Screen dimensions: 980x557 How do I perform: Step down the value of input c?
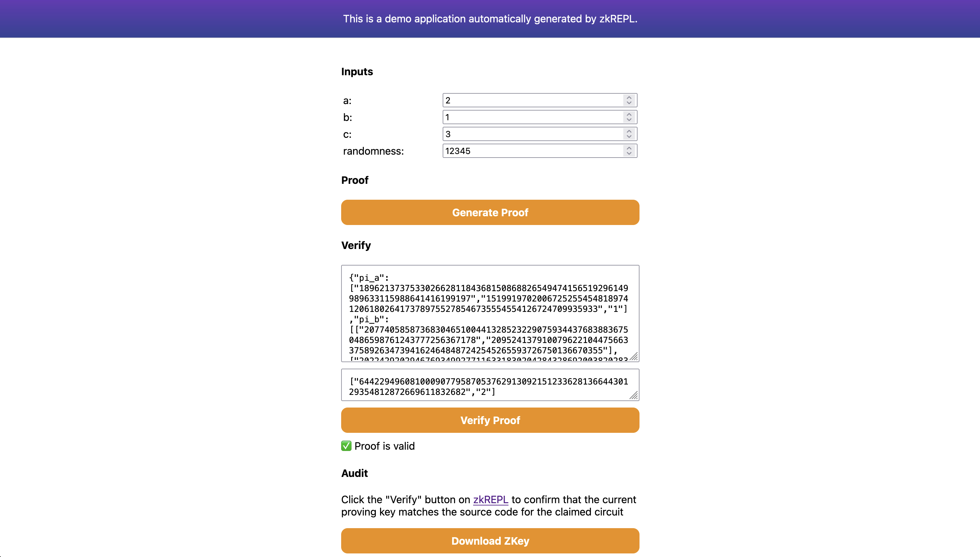pos(629,137)
